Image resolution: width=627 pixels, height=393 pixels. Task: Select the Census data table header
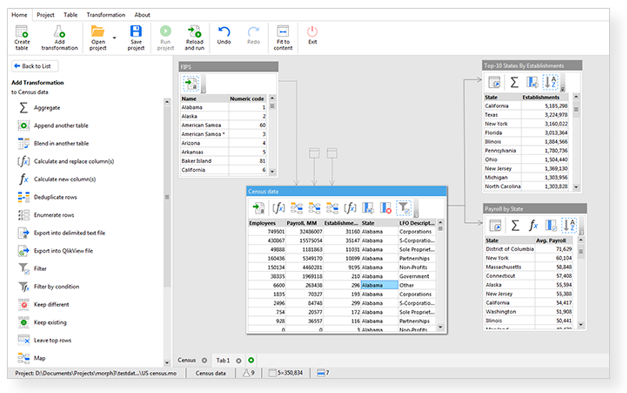pos(346,191)
